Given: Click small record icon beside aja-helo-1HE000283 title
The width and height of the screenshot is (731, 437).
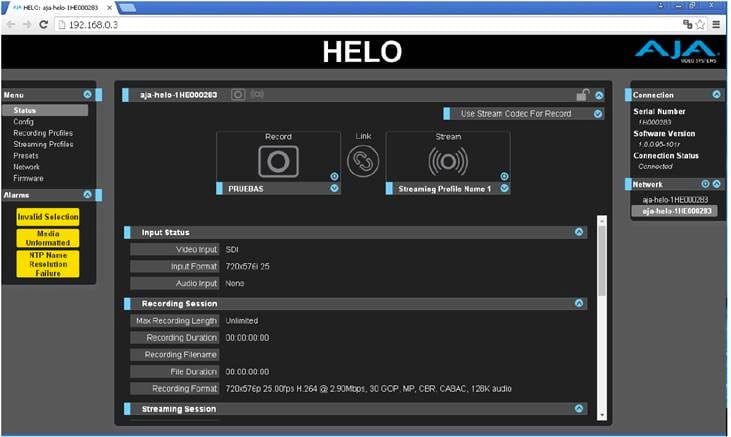Looking at the screenshot, I should pos(238,95).
